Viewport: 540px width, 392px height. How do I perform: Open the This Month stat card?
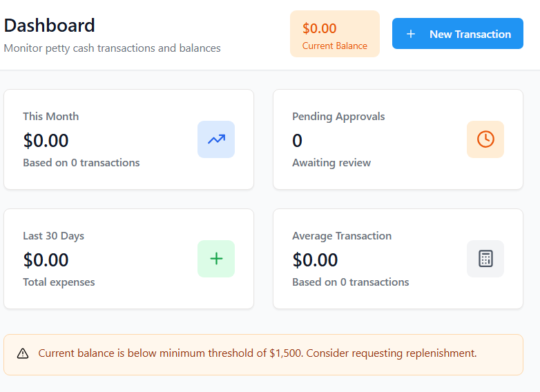click(128, 139)
